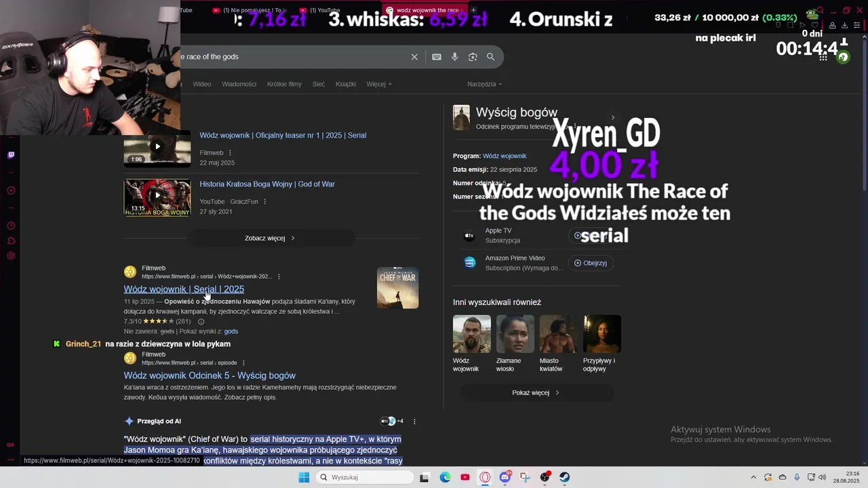The width and height of the screenshot is (868, 488).
Task: Open the Chief of War poster thumbnail
Action: [x=397, y=287]
